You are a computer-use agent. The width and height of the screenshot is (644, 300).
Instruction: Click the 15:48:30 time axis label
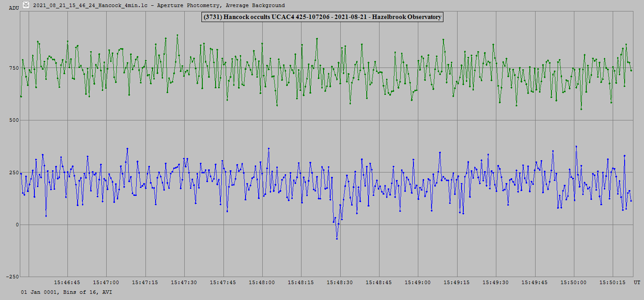point(339,282)
